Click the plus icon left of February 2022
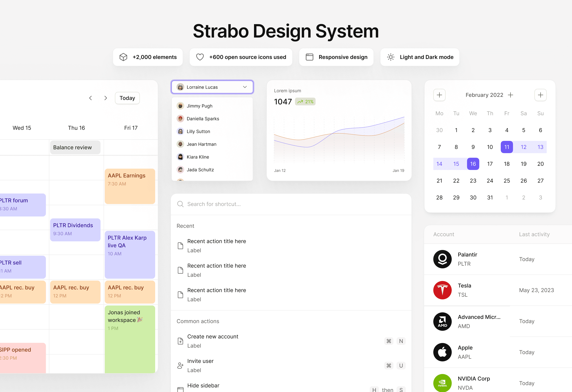The width and height of the screenshot is (572, 392). 439,95
